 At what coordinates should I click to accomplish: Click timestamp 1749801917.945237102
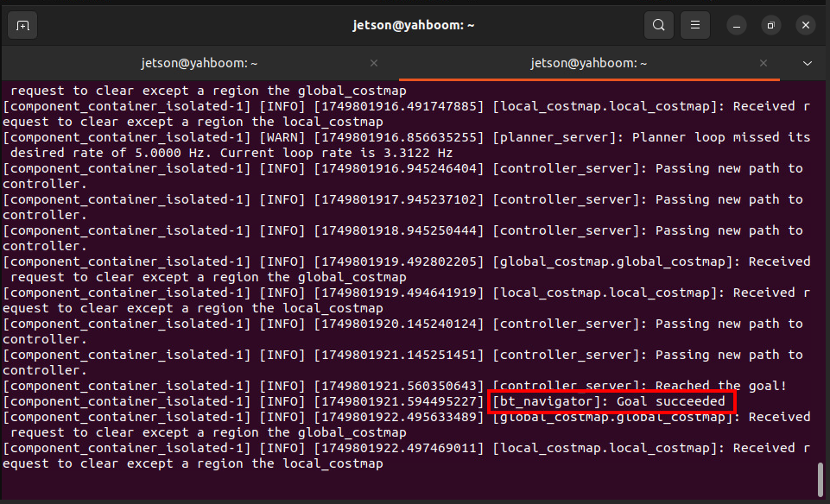pyautogui.click(x=399, y=200)
